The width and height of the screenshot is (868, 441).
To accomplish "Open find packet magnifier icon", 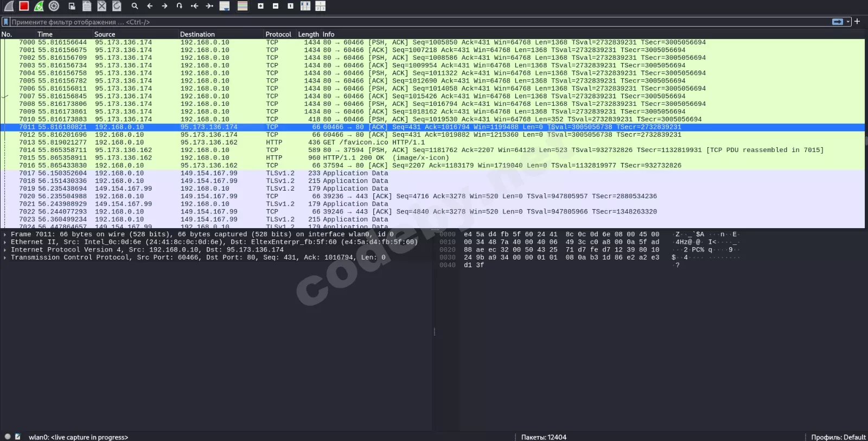I will [x=135, y=6].
